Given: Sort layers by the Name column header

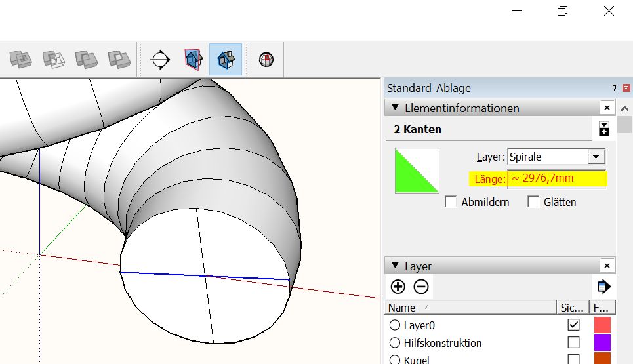Looking at the screenshot, I should (401, 308).
